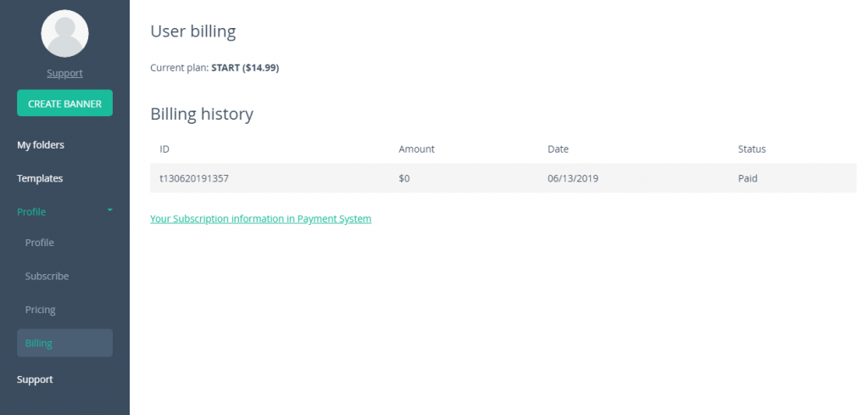
Task: Open Support at bottom of sidebar
Action: click(35, 379)
